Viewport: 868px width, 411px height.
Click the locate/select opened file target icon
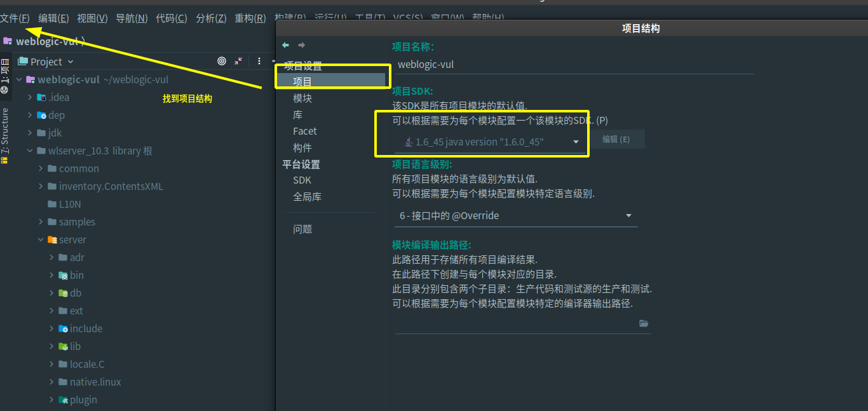click(x=222, y=61)
